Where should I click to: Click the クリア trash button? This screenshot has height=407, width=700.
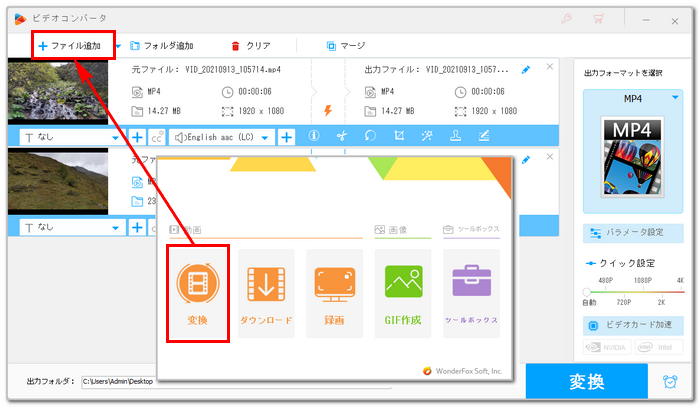250,46
